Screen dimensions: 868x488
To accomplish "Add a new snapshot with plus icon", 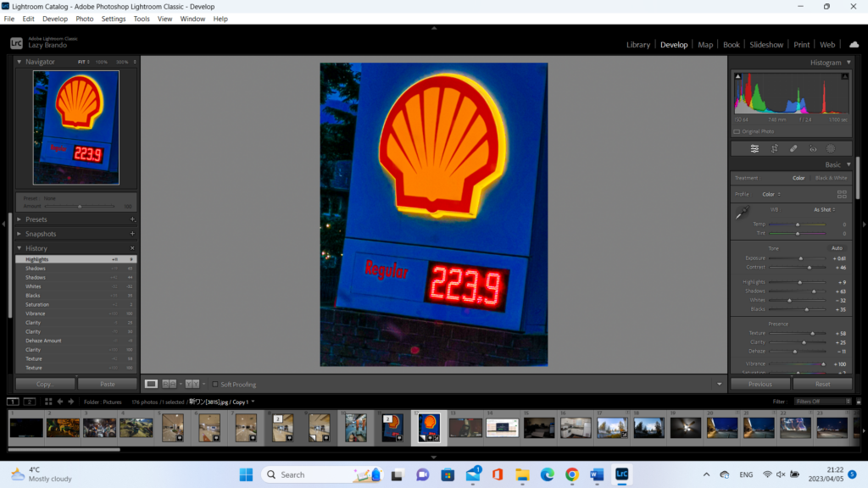I will [x=132, y=234].
